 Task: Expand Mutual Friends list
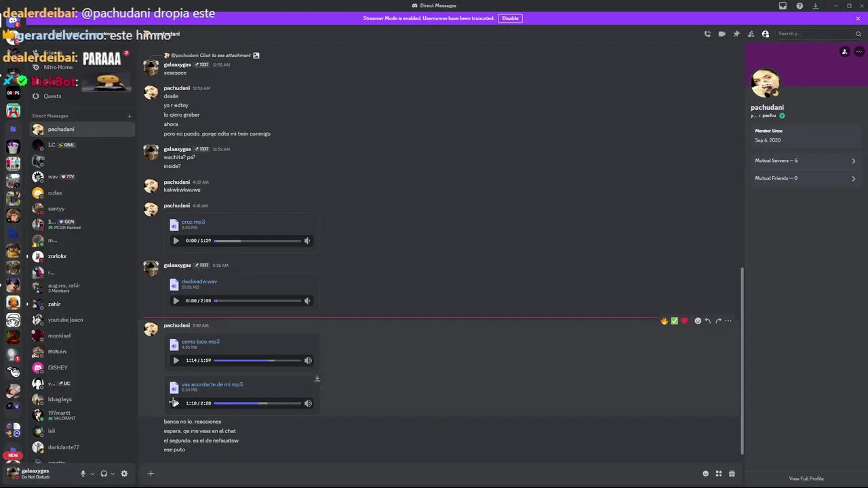805,178
